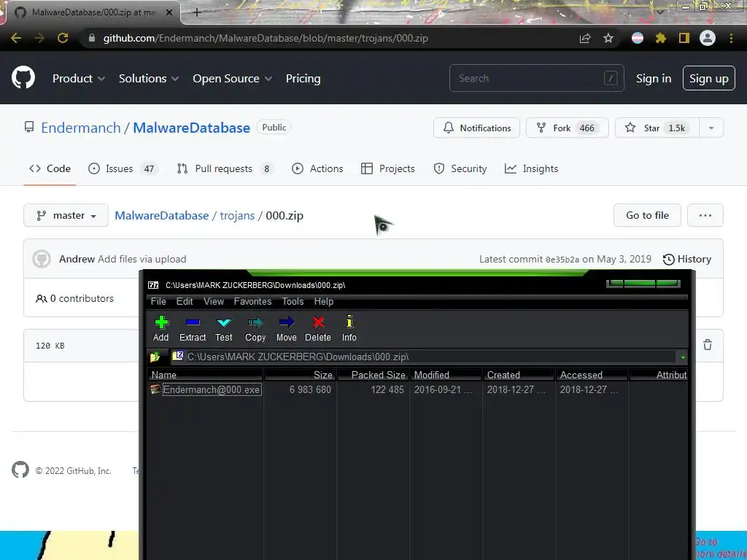Click the Add icon in 7-Zip toolbar
The width and height of the screenshot is (747, 560).
161,322
